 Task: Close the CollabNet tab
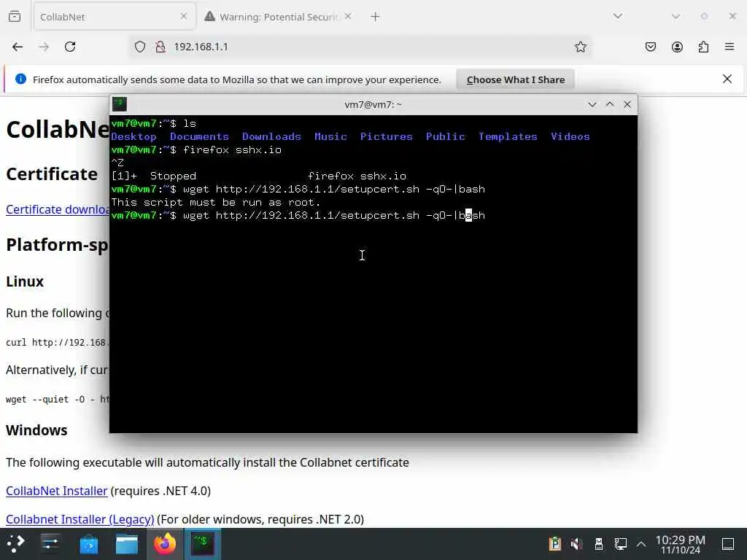(x=184, y=16)
